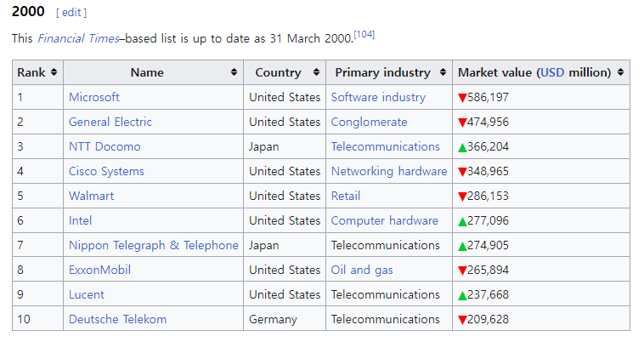This screenshot has width=644, height=342.
Task: Open the Cisco Systems link
Action: point(106,171)
